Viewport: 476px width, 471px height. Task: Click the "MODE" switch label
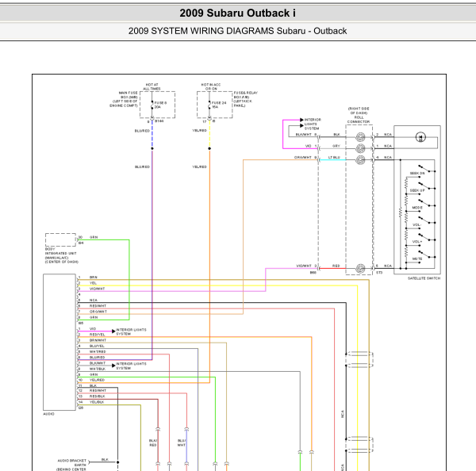pyautogui.click(x=417, y=208)
